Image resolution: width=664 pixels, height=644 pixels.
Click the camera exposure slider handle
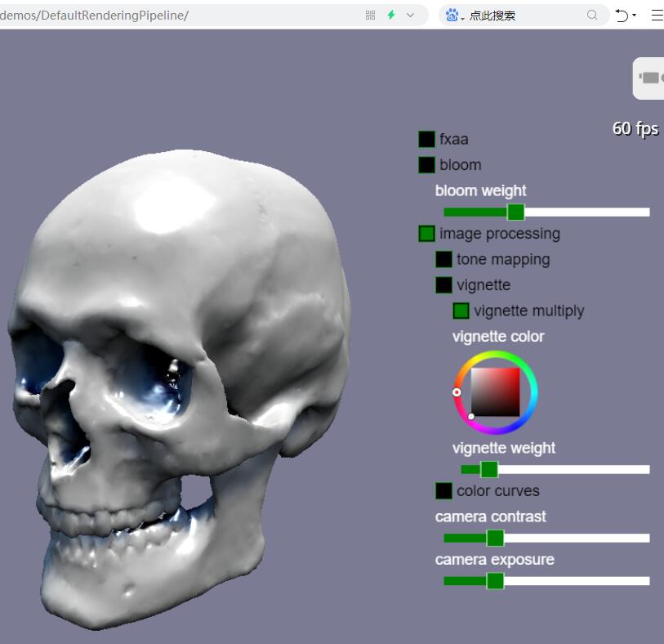click(x=495, y=580)
